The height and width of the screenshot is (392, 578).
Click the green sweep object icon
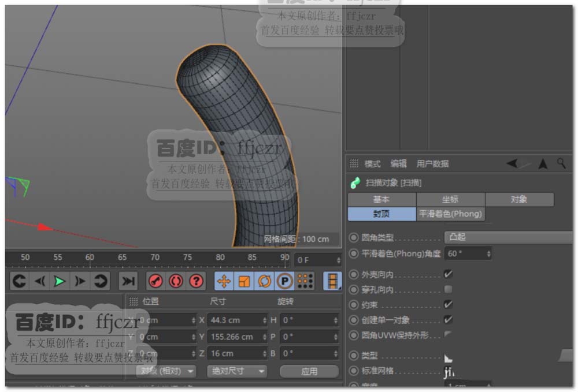coord(355,183)
